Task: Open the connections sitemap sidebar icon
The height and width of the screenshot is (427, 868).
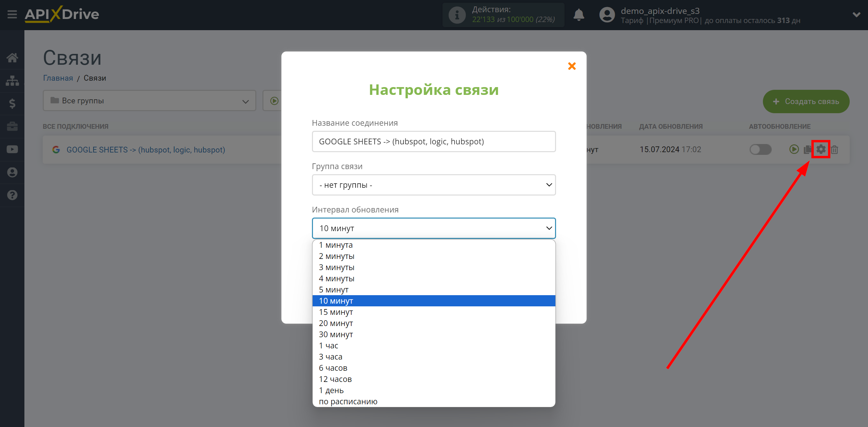Action: (x=12, y=81)
